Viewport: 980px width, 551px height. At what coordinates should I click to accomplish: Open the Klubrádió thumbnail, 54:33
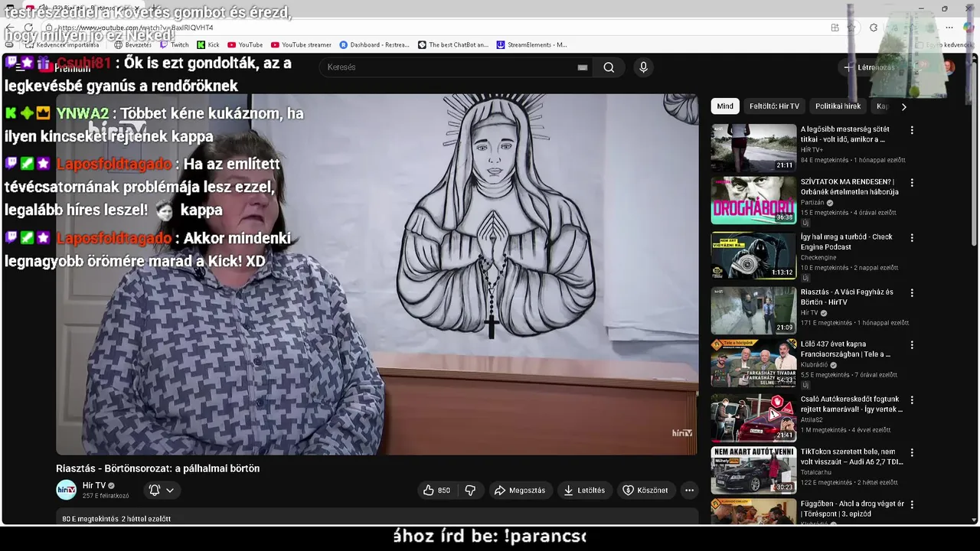tap(753, 363)
